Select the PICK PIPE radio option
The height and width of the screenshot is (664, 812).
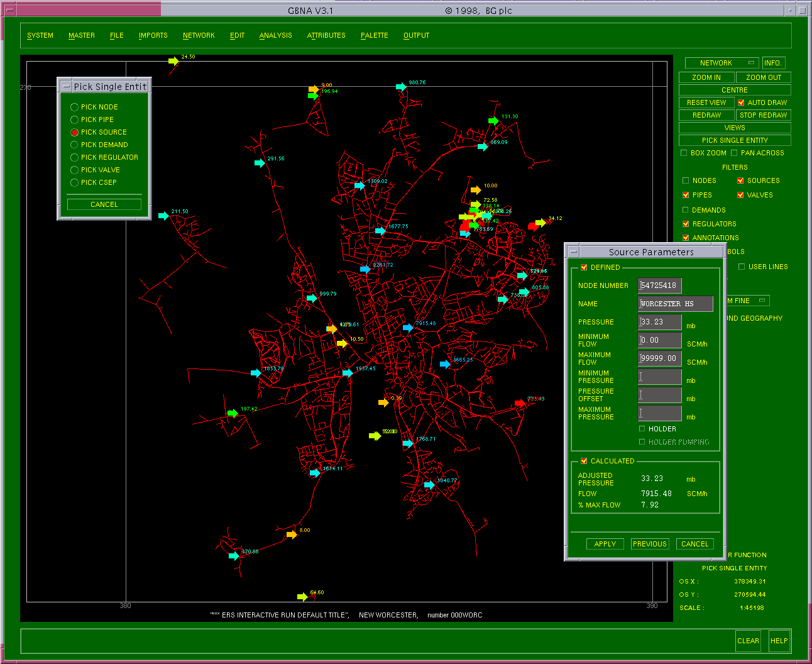74,119
